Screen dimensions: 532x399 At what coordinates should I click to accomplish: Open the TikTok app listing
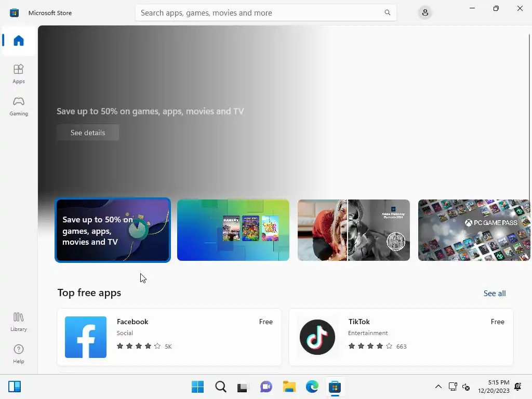(401, 337)
